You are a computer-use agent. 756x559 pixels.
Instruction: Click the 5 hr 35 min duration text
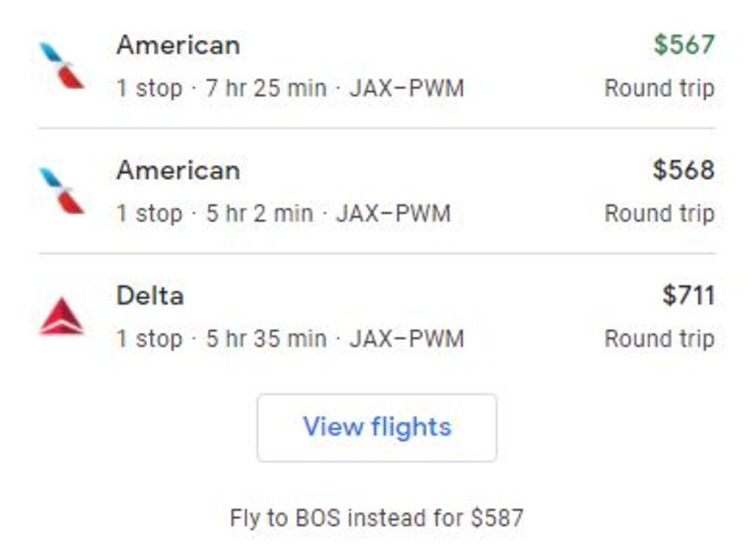266,339
